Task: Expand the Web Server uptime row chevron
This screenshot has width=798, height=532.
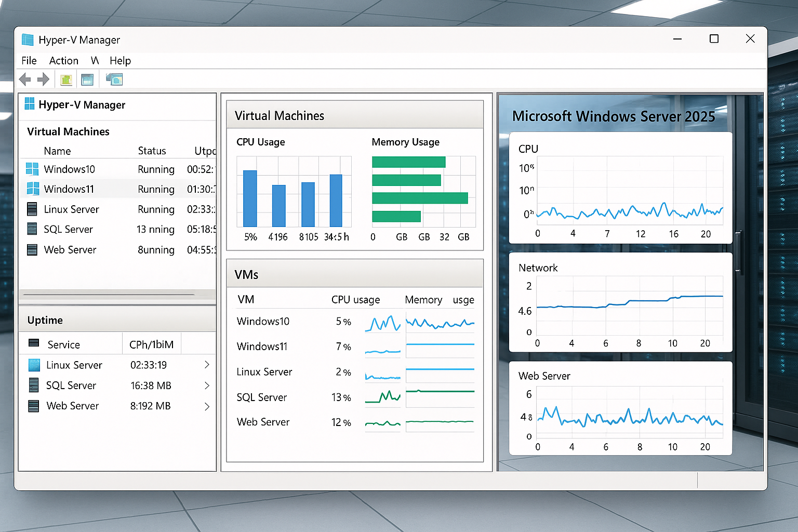Action: click(x=207, y=406)
